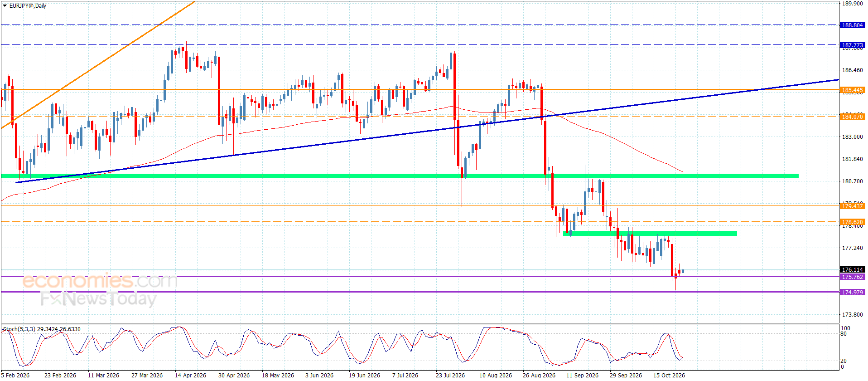Click the 19 Jun 2026 date label
Screen dimensions: 868x381
pyautogui.click(x=365, y=376)
